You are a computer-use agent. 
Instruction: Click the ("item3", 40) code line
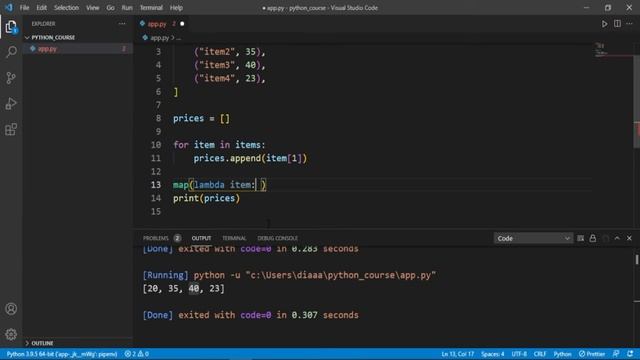pos(229,65)
